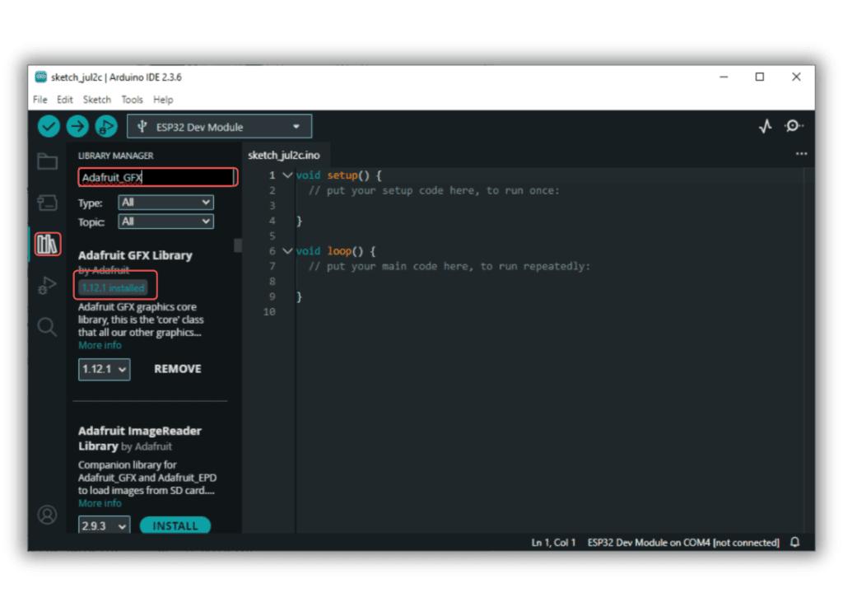This screenshot has height=616, width=843.
Task: Click the 1.12.1 installed badge
Action: click(114, 288)
